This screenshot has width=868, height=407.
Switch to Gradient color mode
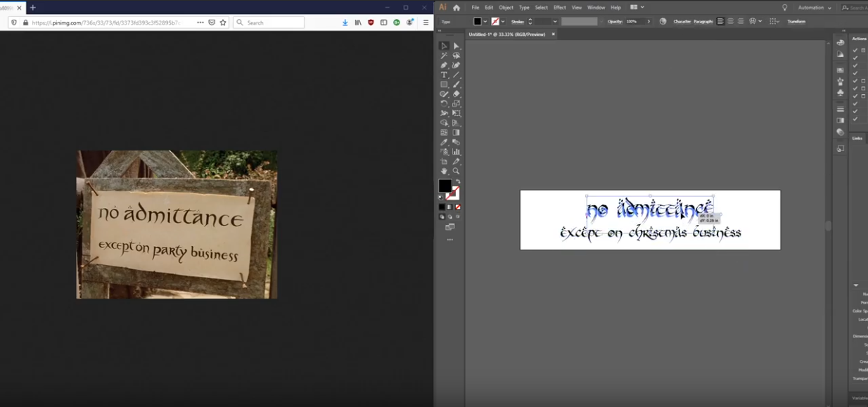[x=449, y=207]
